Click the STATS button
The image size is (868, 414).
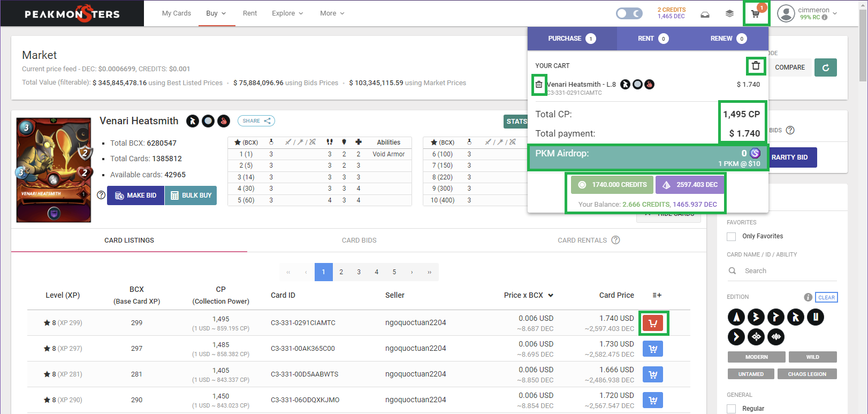516,122
